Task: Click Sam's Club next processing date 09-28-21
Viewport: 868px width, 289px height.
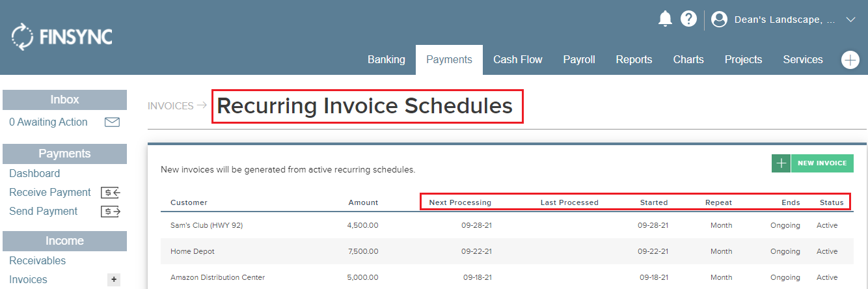Action: point(476,225)
